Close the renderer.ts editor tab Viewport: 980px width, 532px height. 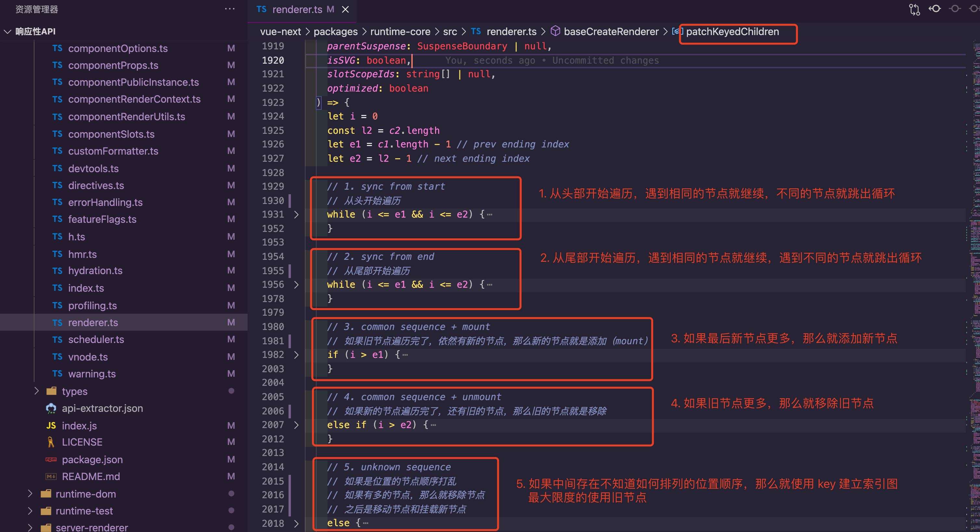pyautogui.click(x=345, y=9)
